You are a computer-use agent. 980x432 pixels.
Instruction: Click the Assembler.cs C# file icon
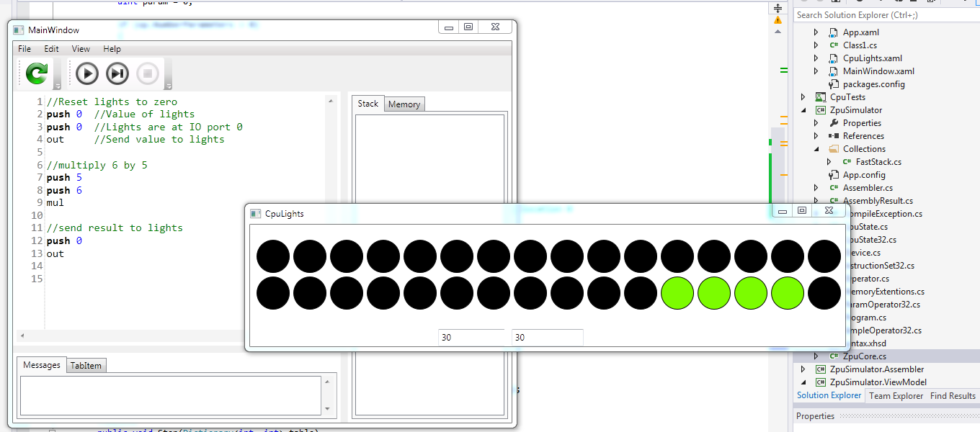click(833, 188)
